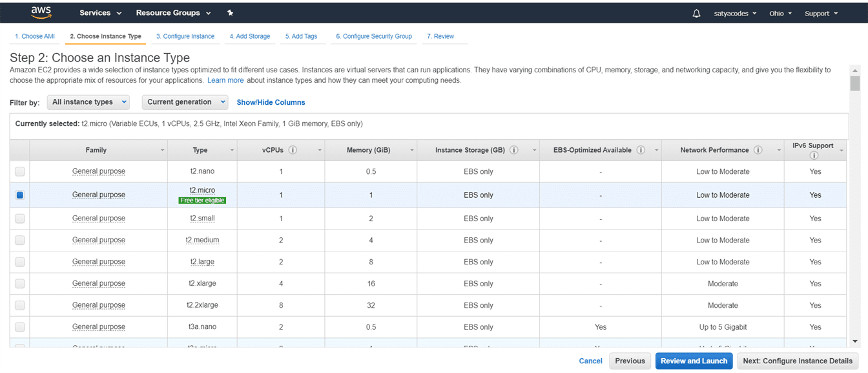Select the t2.nano instance checkbox
The height and width of the screenshot is (373, 868).
(x=20, y=171)
